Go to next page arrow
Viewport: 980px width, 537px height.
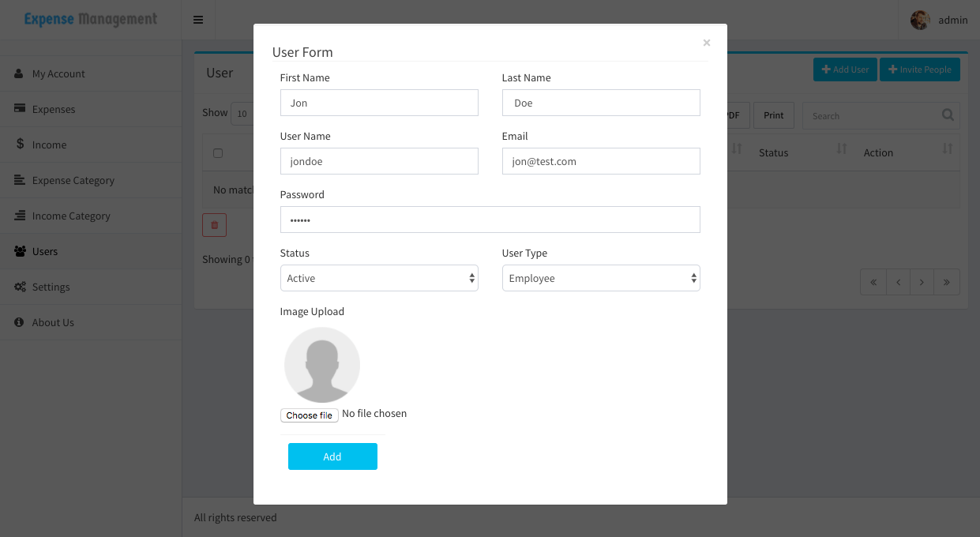(x=922, y=282)
